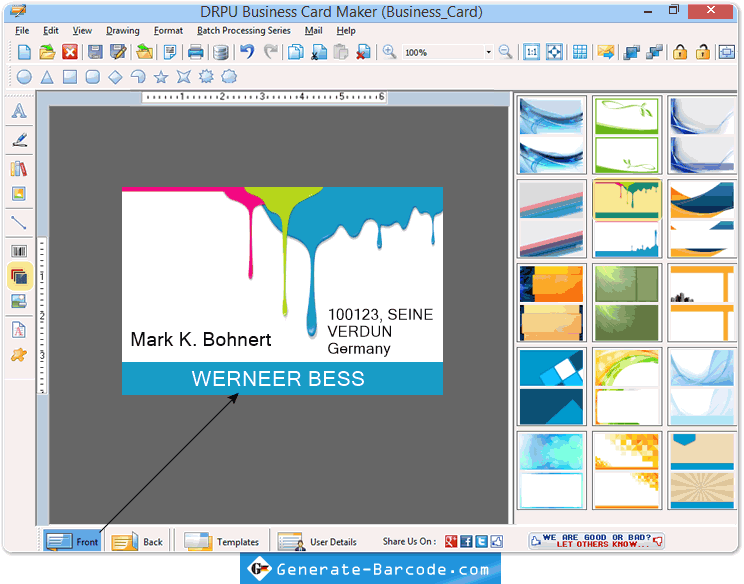Click the Image picture tool in sidebar

(x=19, y=194)
